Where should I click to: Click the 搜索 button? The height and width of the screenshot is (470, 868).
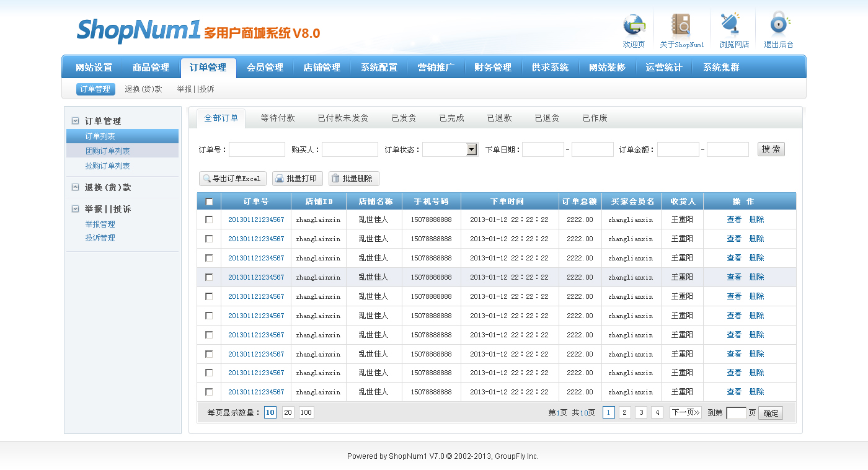(x=771, y=149)
